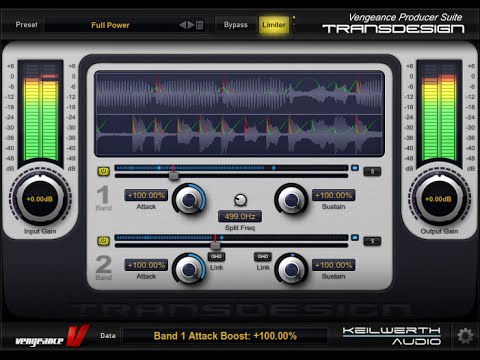
Task: Disable the Limiter button
Action: pos(274,25)
